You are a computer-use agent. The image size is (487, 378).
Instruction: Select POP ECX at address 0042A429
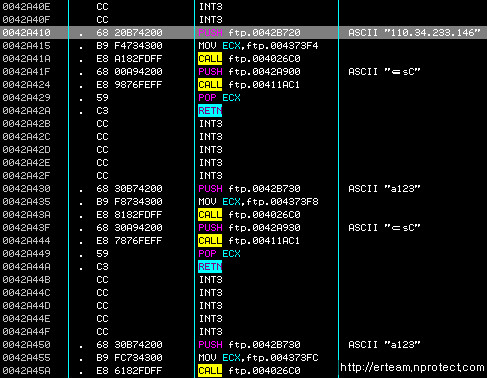219,98
